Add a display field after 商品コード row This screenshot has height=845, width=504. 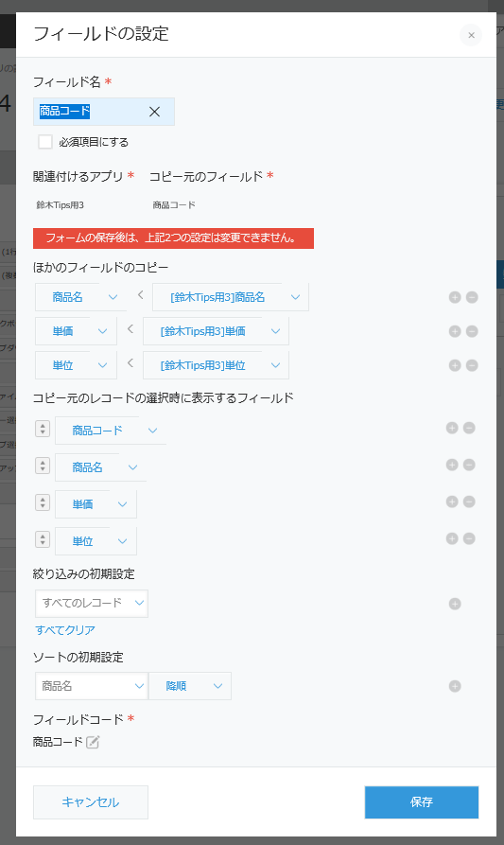452,428
